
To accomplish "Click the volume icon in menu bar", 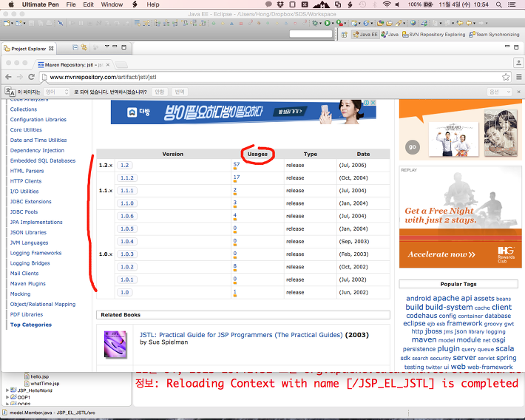I will [397, 4].
